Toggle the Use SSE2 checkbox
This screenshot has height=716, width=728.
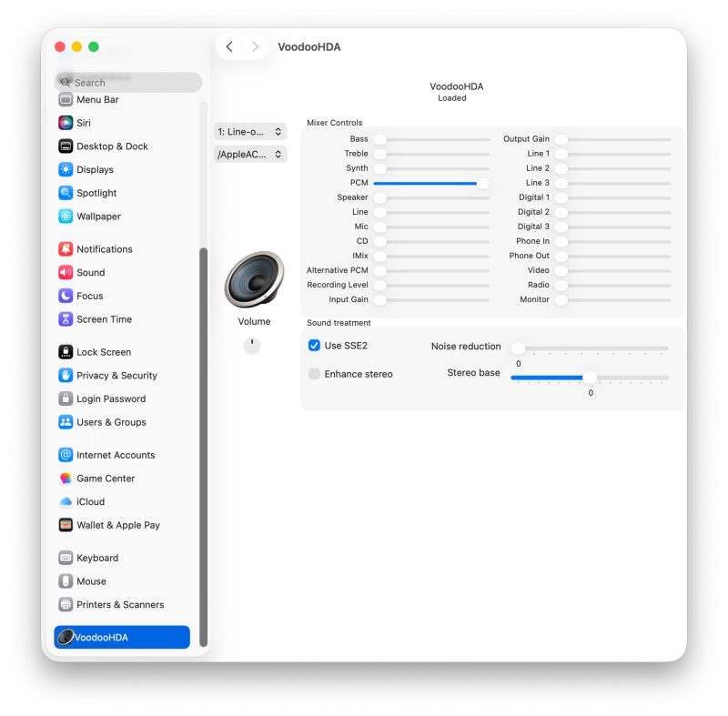pyautogui.click(x=314, y=345)
